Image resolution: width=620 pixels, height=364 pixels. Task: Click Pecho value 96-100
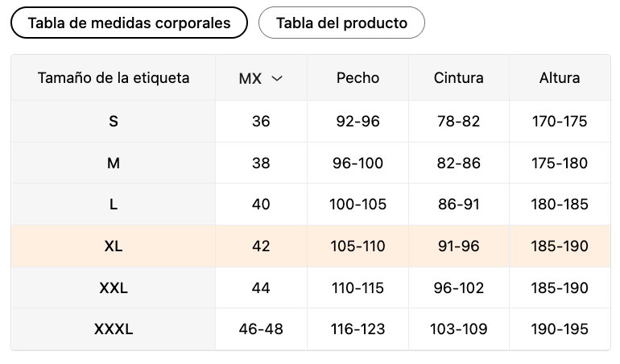(x=358, y=163)
